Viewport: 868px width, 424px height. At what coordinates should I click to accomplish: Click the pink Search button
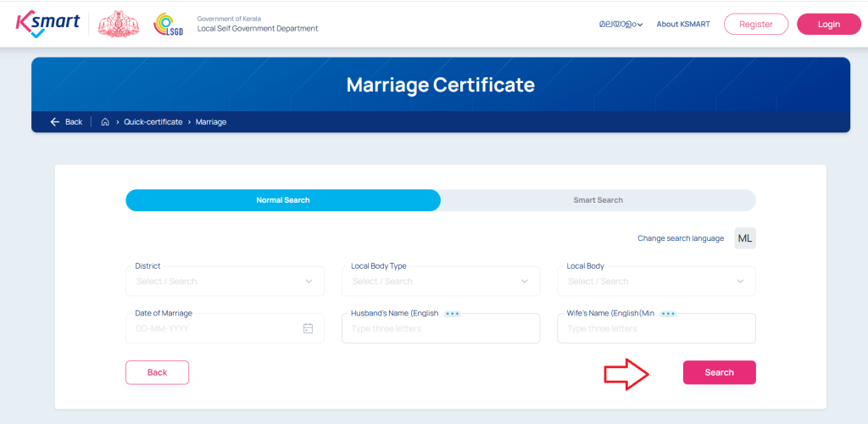[719, 372]
